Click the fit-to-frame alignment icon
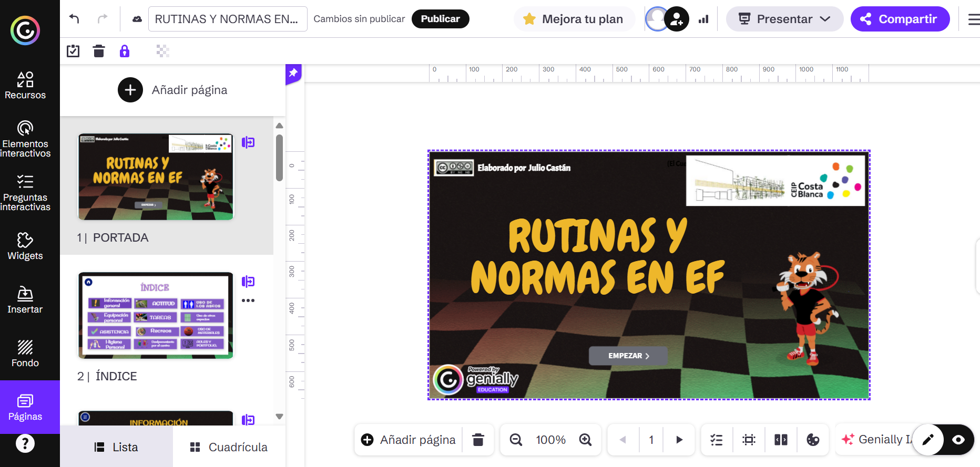980x467 pixels. coord(749,440)
